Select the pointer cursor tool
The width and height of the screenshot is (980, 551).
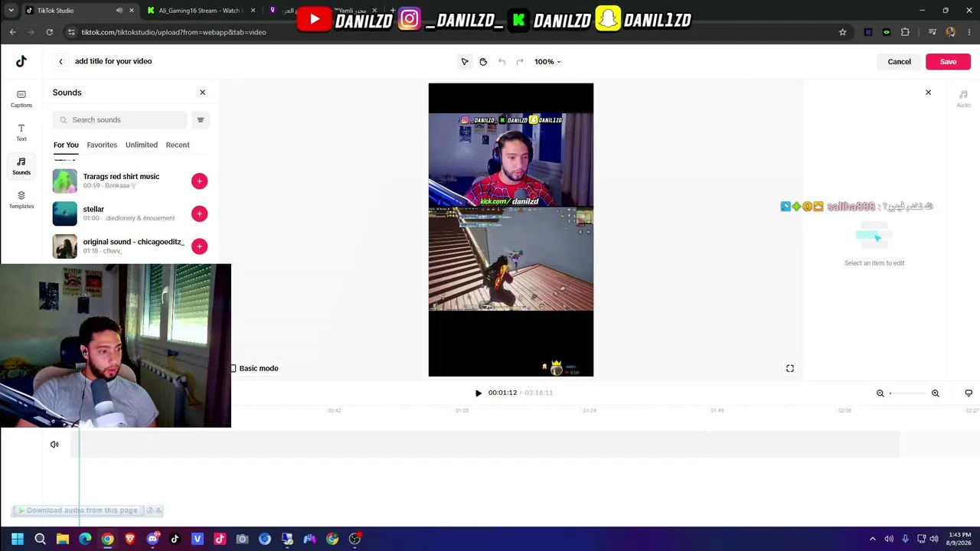[465, 61]
